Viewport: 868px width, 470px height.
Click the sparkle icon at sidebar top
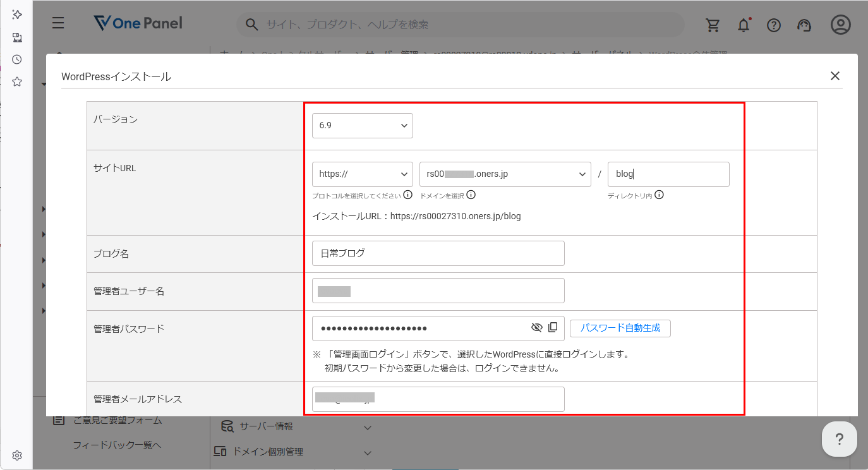pos(16,14)
